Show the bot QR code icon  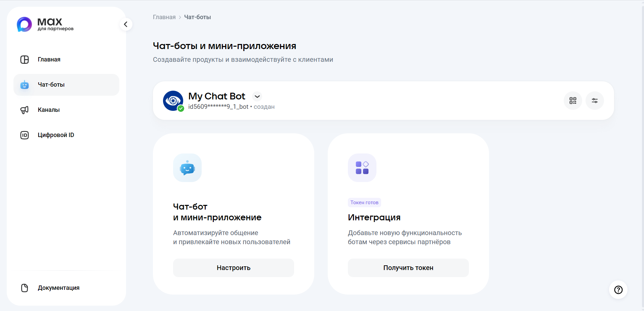coord(573,100)
